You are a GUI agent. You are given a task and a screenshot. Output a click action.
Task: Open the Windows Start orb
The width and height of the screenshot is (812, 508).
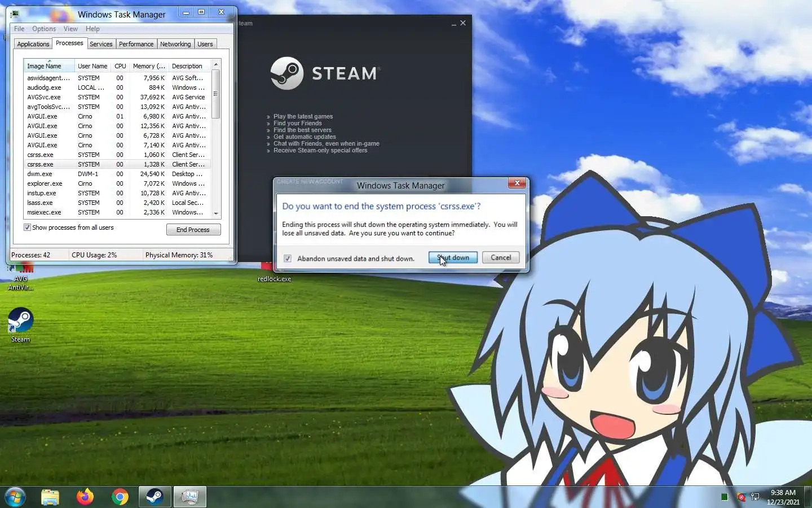pyautogui.click(x=15, y=497)
